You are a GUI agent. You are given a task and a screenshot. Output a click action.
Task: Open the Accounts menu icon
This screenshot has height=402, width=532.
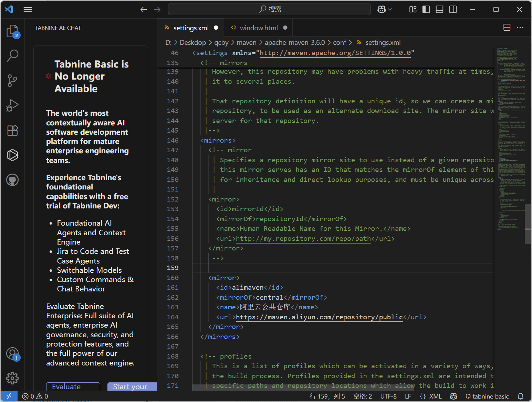coord(12,353)
